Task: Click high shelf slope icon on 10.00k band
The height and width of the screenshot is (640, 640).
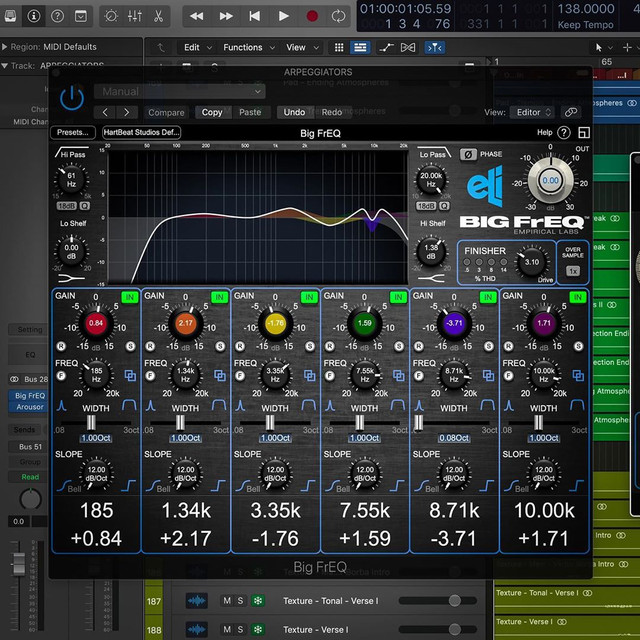Action: (576, 485)
